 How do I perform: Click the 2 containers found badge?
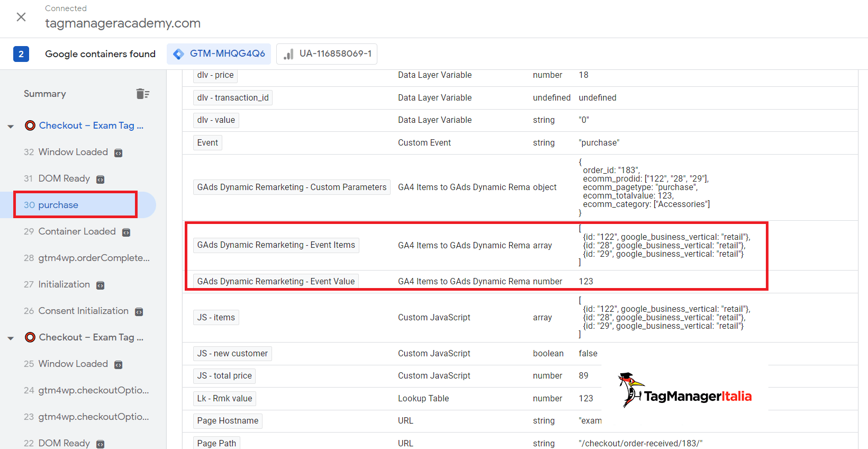[21, 54]
